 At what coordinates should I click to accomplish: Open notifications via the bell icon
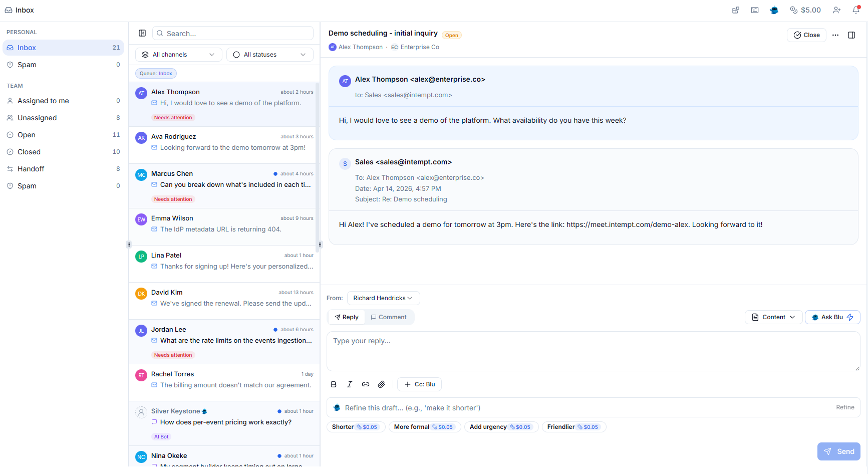pos(855,10)
